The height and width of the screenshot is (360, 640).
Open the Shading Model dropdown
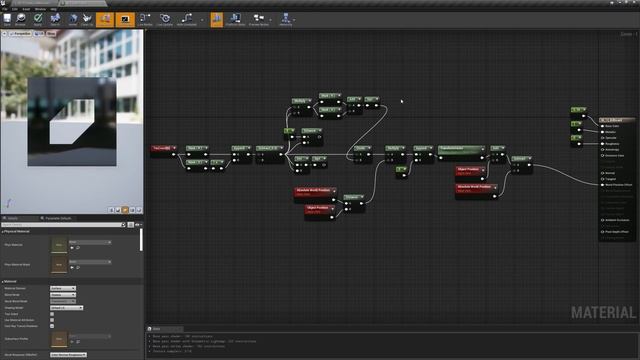(67, 308)
